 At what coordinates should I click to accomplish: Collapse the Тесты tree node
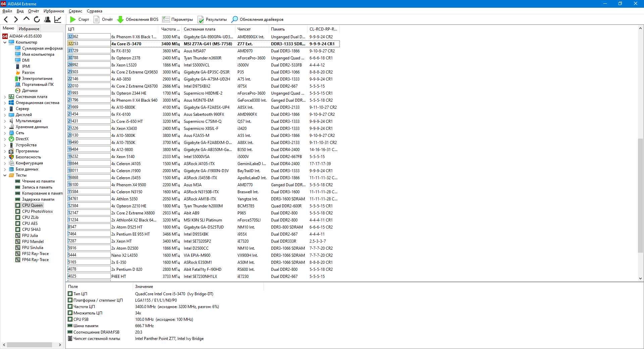[x=5, y=175]
